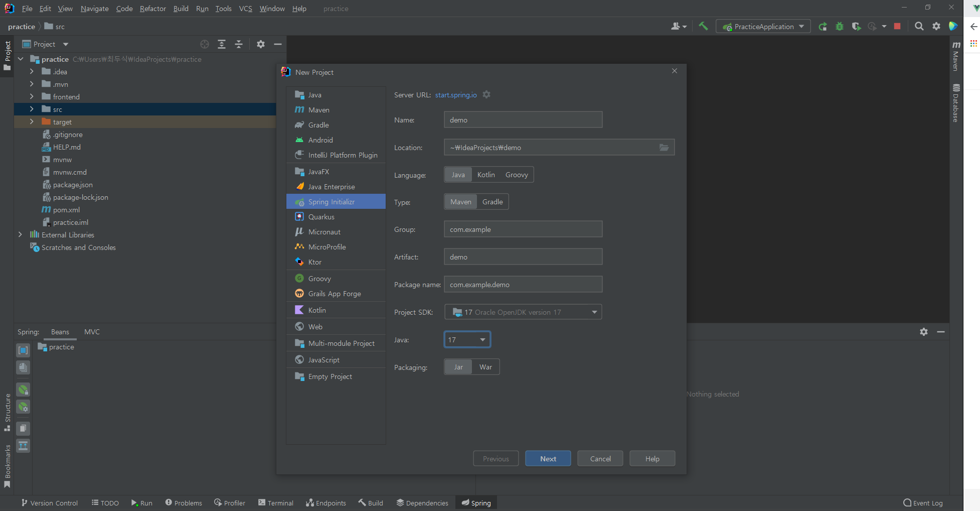Click first Spring panel left toolbar icon
Screen dimensions: 980x511
pyautogui.click(x=23, y=350)
